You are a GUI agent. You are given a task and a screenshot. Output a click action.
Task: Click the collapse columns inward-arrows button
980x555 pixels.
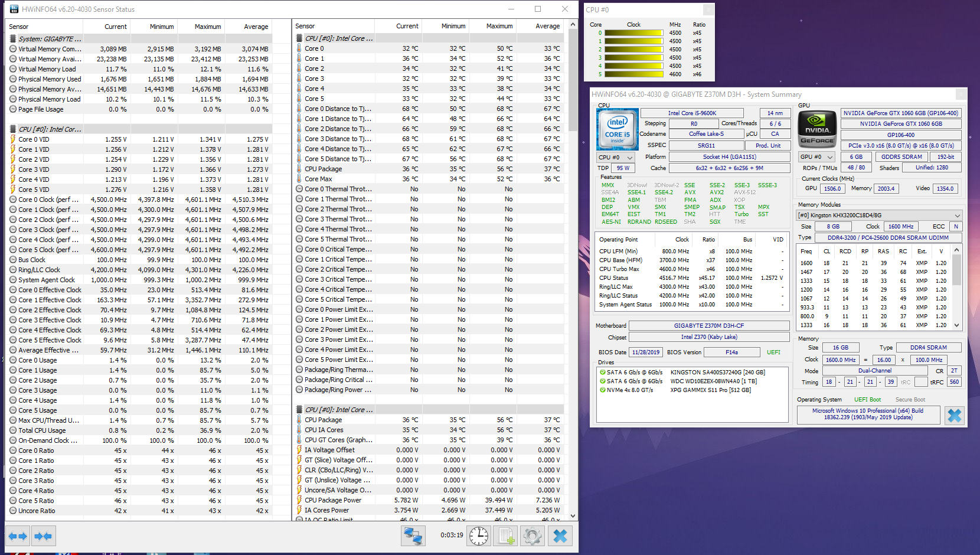43,536
